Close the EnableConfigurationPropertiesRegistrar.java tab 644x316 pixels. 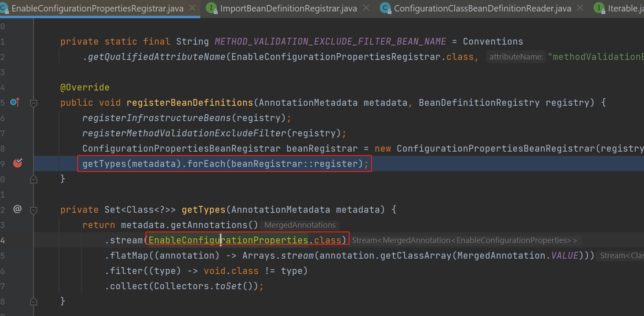192,8
